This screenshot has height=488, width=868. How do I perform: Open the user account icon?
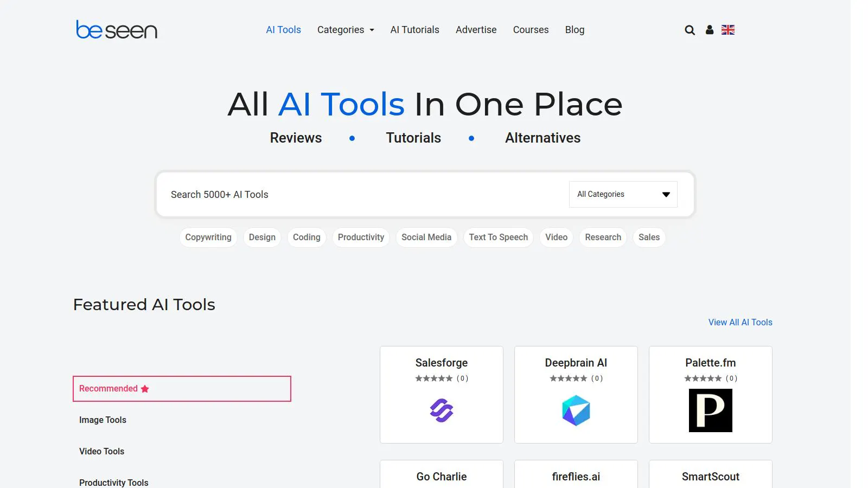coord(709,30)
